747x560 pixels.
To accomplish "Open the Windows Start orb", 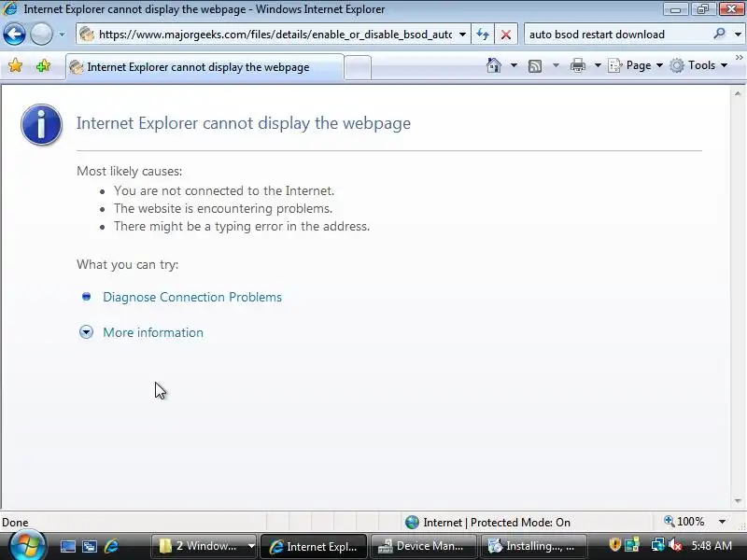I will coord(27,546).
